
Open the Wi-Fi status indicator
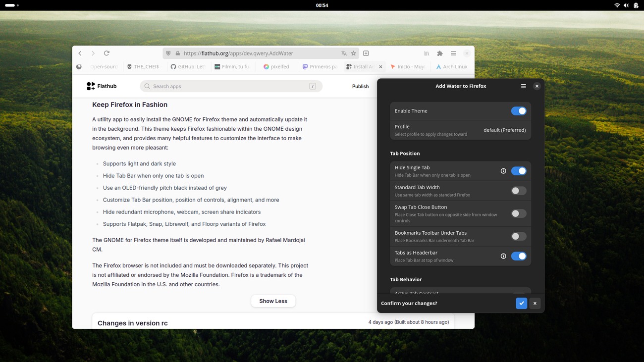[617, 5]
